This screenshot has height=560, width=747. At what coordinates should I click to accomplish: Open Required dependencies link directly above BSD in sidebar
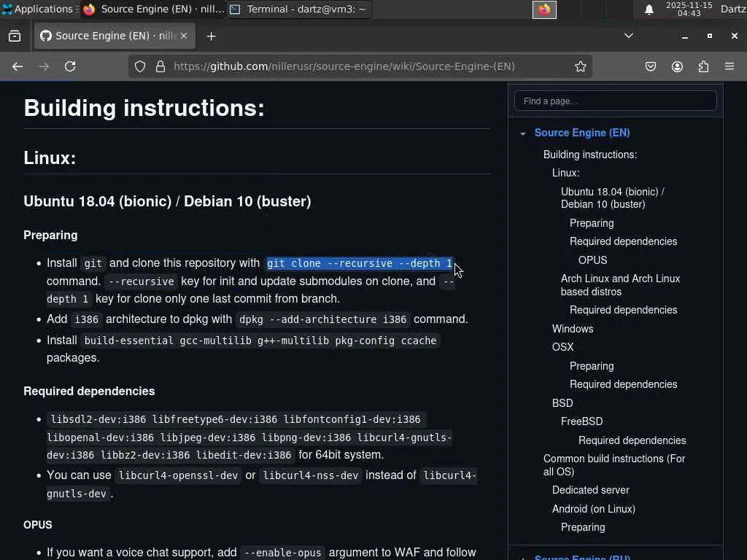pyautogui.click(x=623, y=384)
